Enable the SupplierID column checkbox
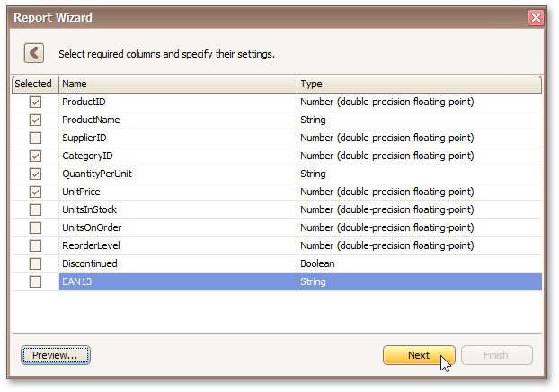The image size is (559, 392). [x=35, y=138]
